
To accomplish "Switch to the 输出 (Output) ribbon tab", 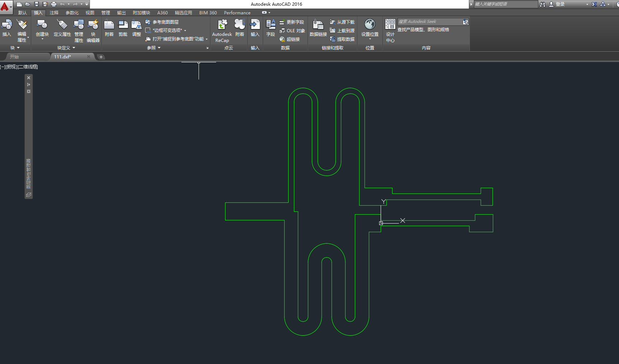I will pyautogui.click(x=122, y=13).
